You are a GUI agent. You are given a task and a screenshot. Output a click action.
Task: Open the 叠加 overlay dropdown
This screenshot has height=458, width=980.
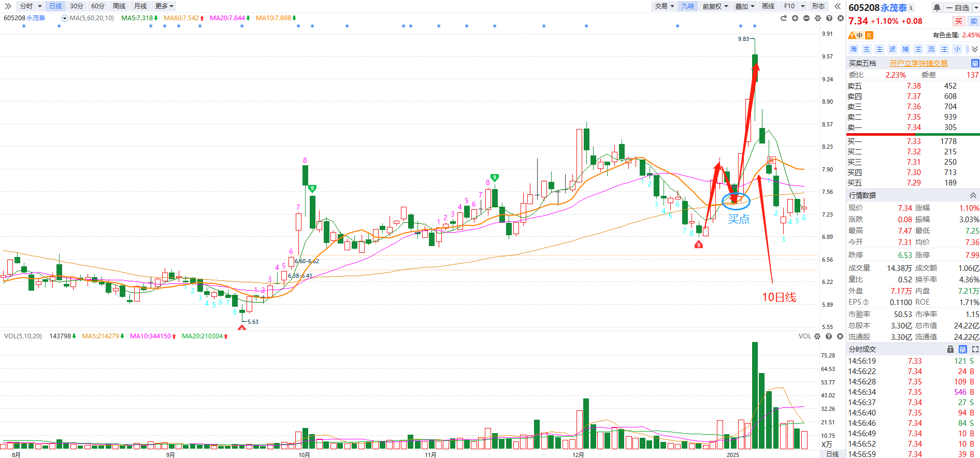coord(745,6)
